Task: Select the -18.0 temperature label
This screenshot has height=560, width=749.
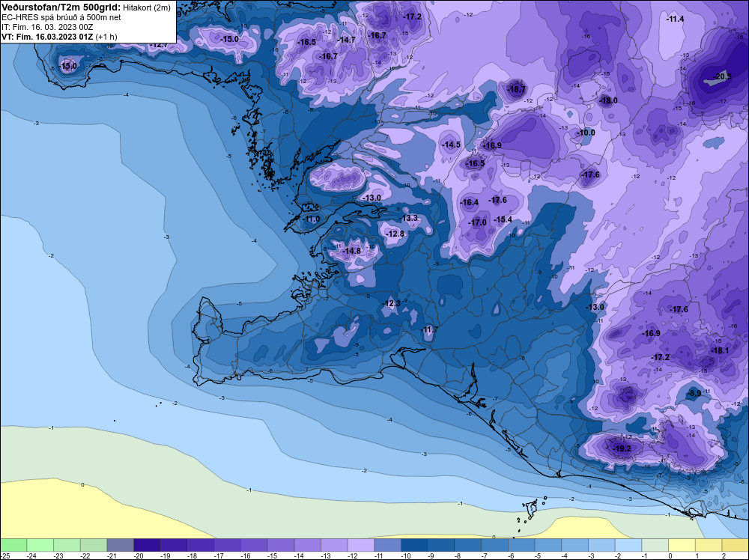Action: coord(608,100)
